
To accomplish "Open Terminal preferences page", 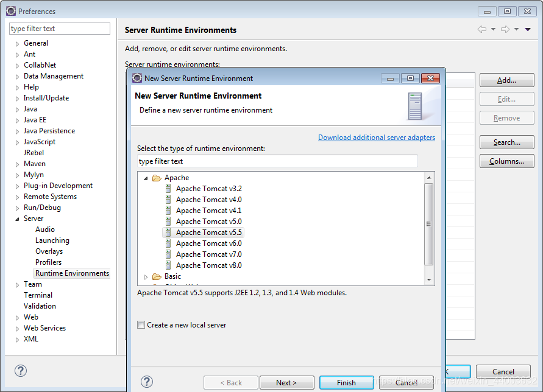I will tap(38, 295).
